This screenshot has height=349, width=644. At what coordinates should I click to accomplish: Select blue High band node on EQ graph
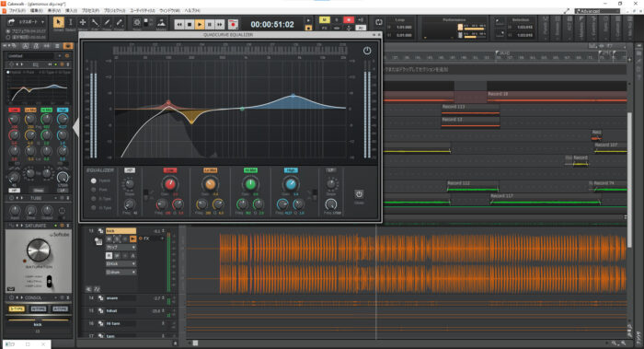coord(293,96)
